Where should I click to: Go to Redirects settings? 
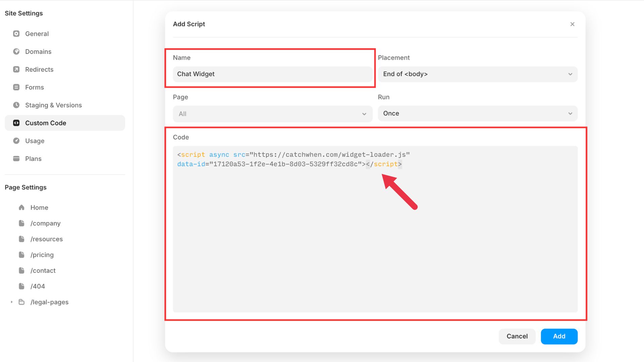pos(65,69)
